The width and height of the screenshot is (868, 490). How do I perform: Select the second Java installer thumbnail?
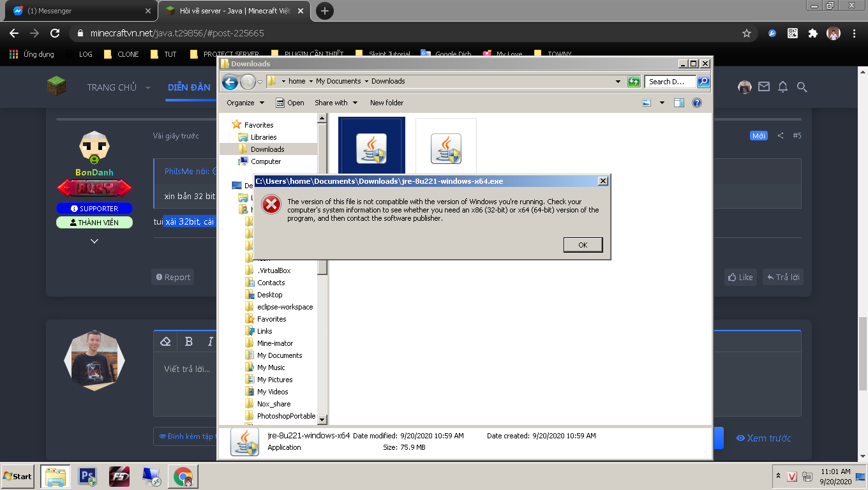(445, 148)
